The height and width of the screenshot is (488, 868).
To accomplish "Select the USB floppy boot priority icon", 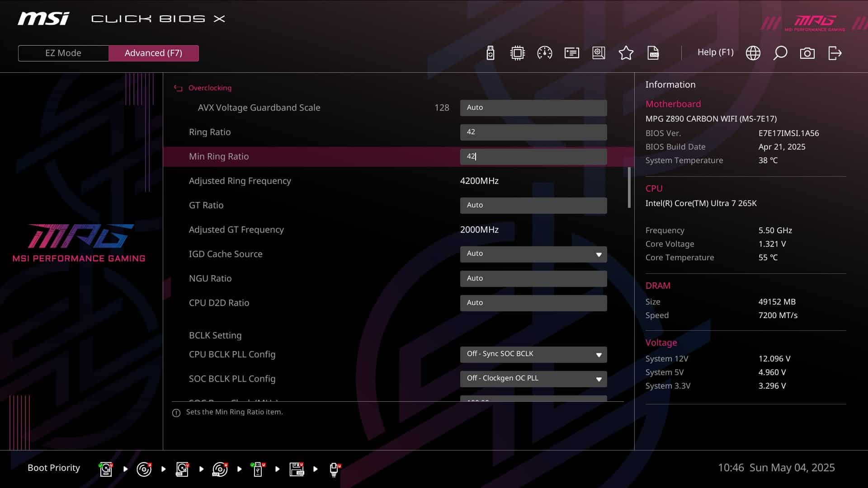I will pyautogui.click(x=297, y=469).
